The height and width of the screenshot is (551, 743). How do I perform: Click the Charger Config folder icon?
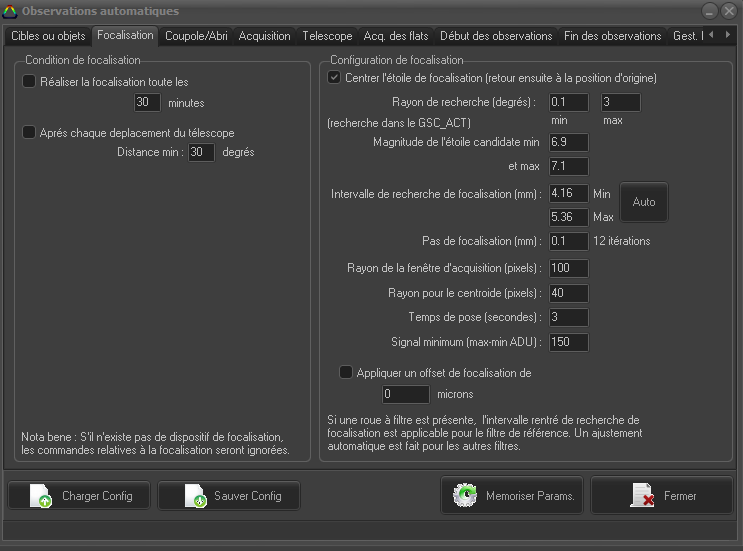point(41,496)
